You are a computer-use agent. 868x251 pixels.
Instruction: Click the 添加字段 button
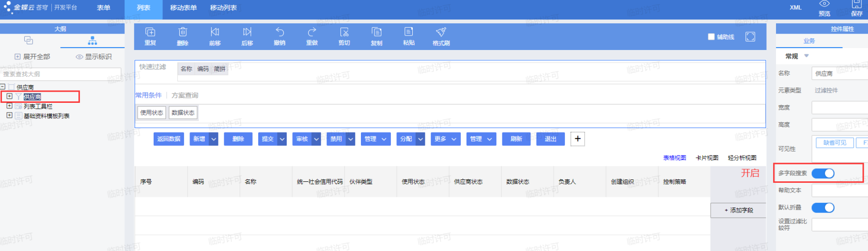pyautogui.click(x=738, y=210)
